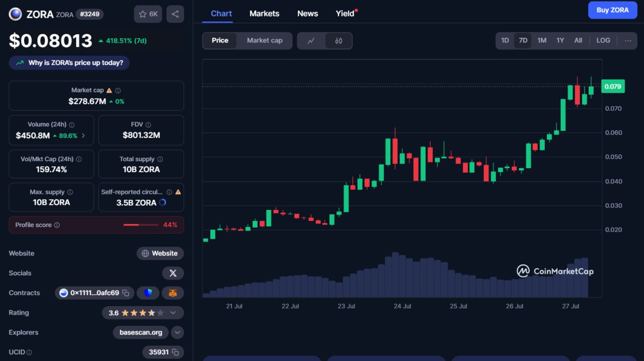Click the circulating supply warning triangle
644x361 pixels.
178,192
